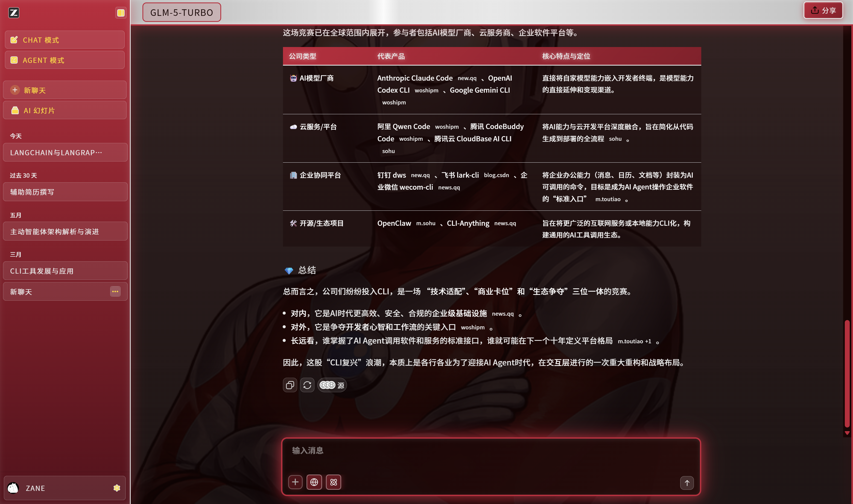Click the 五月 history group label
The width and height of the screenshot is (853, 504).
(16, 215)
